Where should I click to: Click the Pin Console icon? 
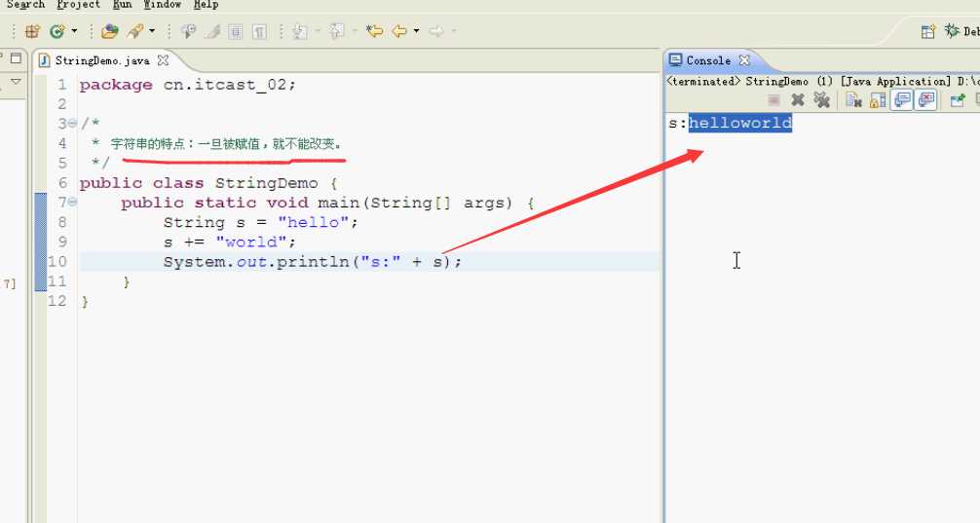958,100
